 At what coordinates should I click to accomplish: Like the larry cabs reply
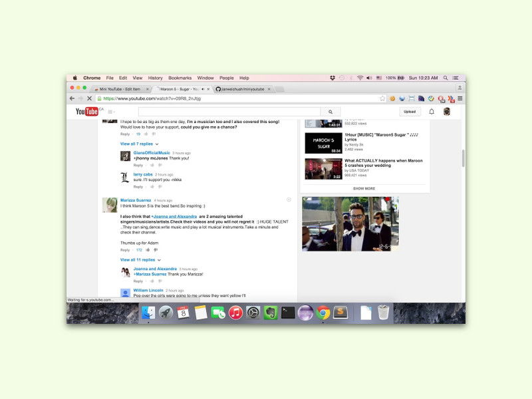coord(152,187)
